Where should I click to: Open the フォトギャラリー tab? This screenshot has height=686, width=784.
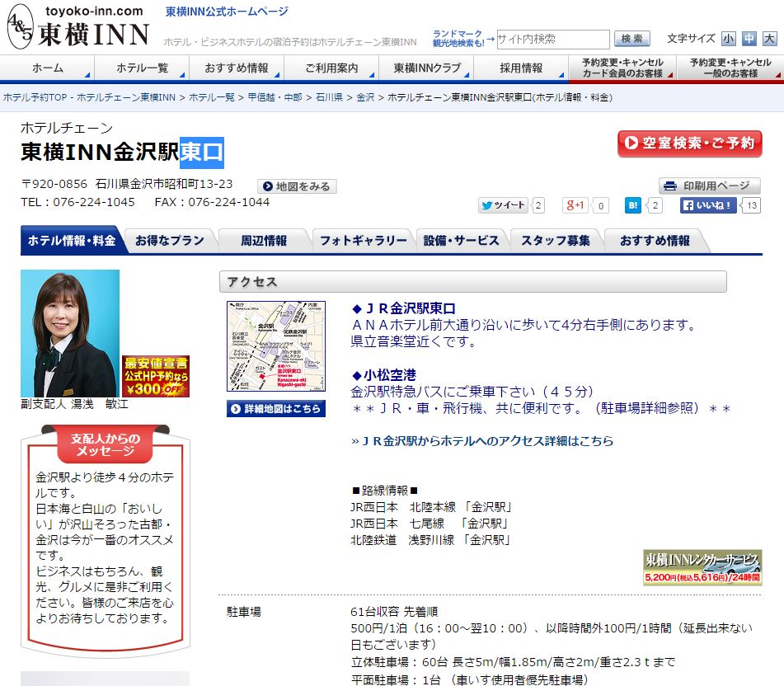tap(363, 241)
